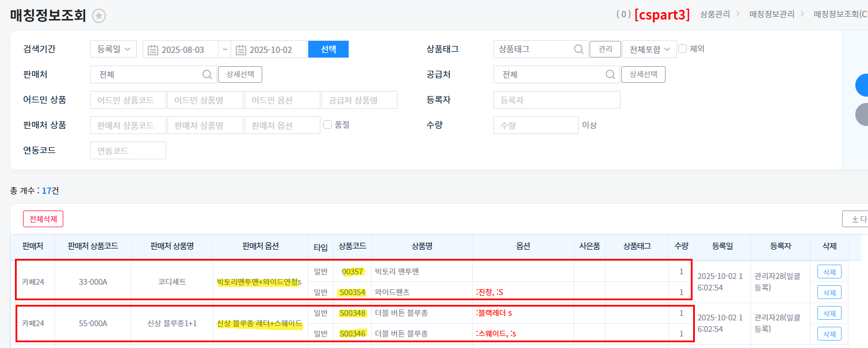Click the 전체삭제 button

pos(43,219)
